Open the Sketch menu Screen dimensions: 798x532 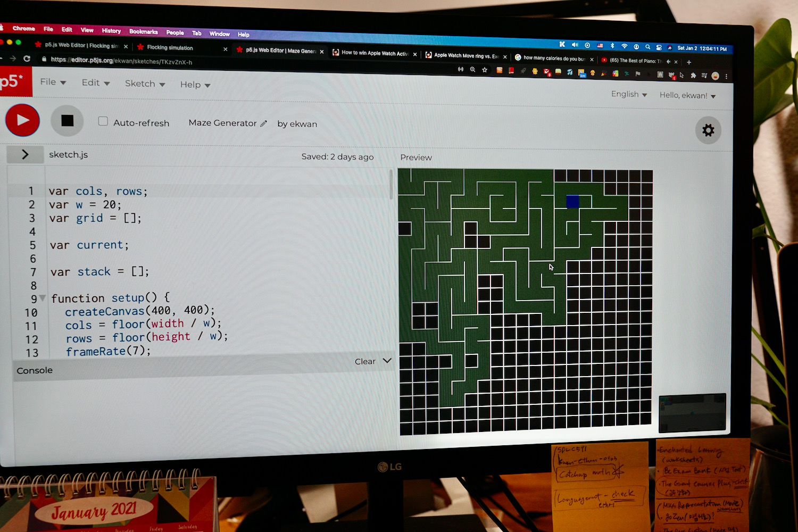point(145,84)
